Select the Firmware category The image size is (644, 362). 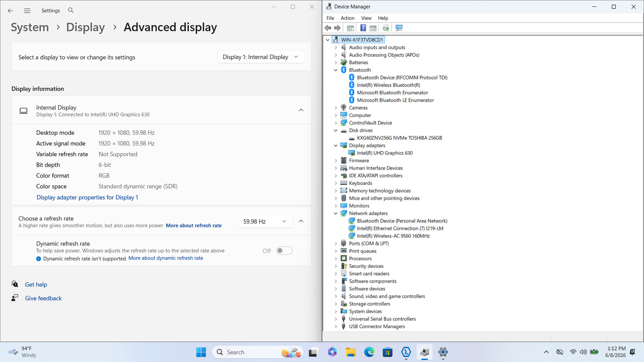click(x=359, y=160)
